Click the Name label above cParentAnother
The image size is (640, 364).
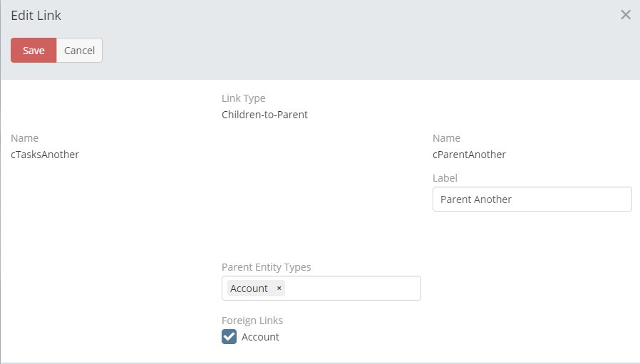tap(446, 138)
